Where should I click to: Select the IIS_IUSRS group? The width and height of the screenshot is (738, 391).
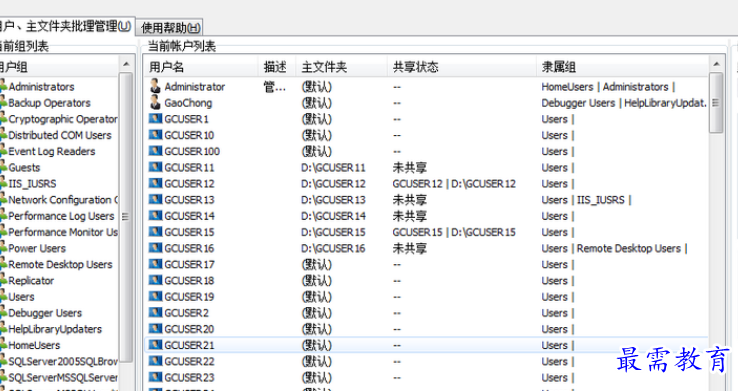32,184
